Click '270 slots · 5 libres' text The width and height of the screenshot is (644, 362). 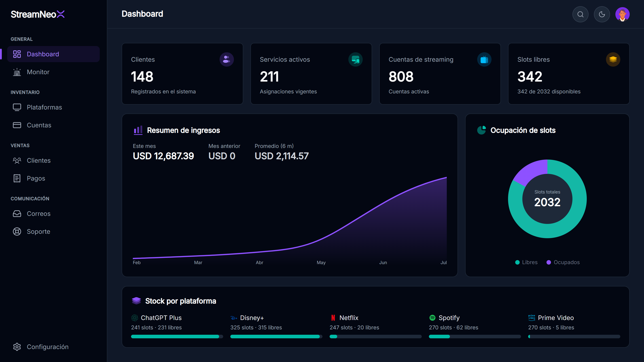click(551, 328)
